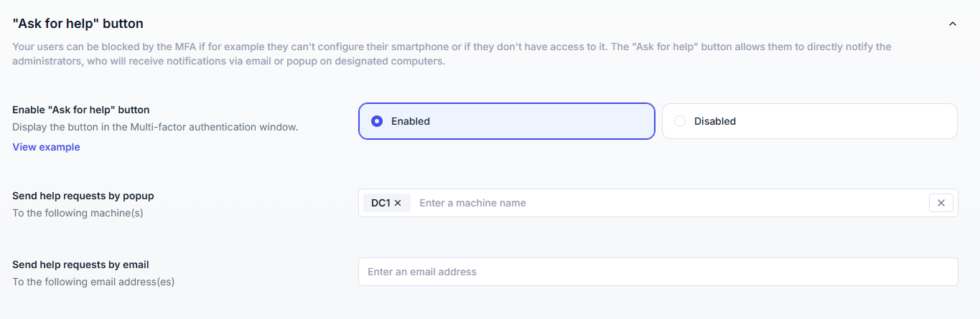Click the "Ask for help" button section heading
980x319 pixels.
pyautogui.click(x=78, y=24)
